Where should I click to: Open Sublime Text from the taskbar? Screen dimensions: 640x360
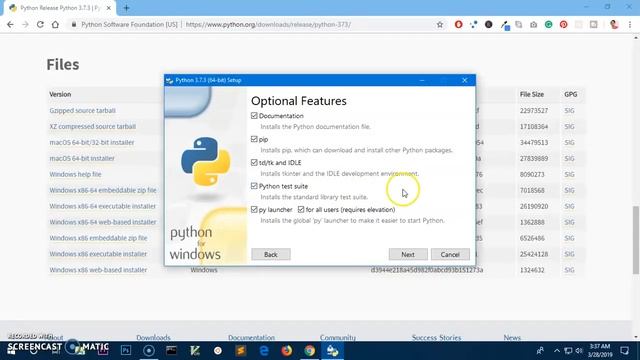coord(241,351)
